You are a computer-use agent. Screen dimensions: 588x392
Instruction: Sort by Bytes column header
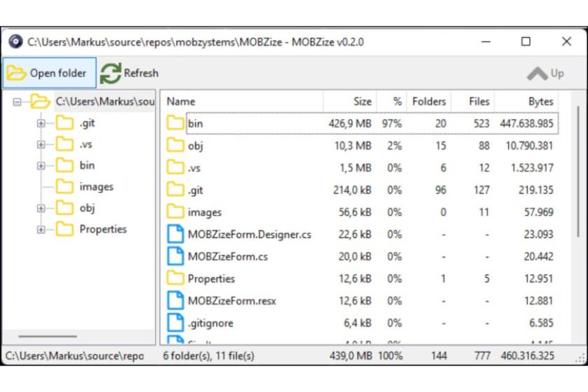click(526, 101)
